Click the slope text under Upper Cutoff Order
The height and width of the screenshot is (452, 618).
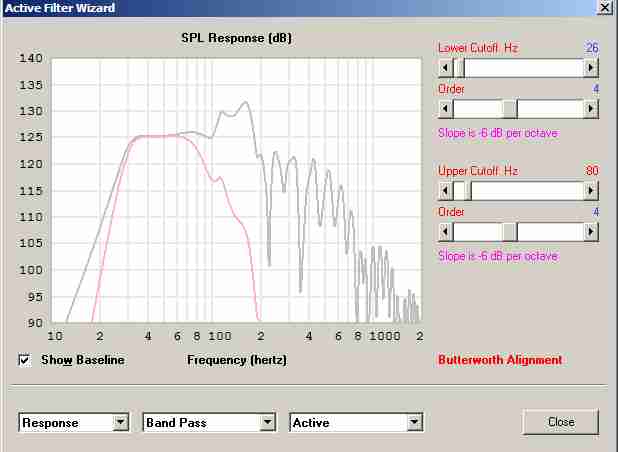pyautogui.click(x=498, y=256)
